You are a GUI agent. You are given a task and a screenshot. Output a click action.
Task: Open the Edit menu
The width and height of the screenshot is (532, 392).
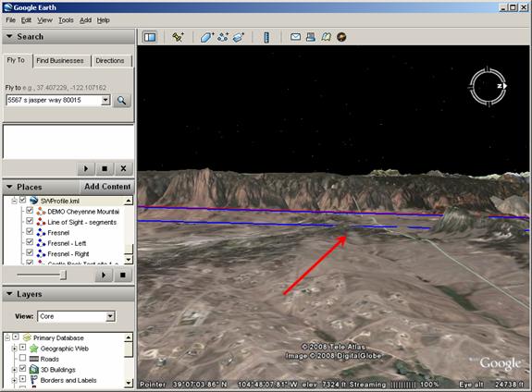[x=26, y=20]
